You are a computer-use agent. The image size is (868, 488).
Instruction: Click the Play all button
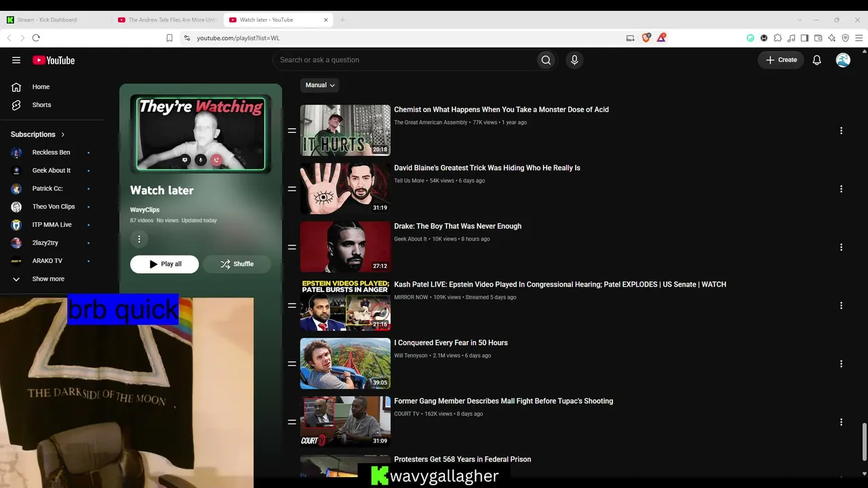[x=165, y=264]
